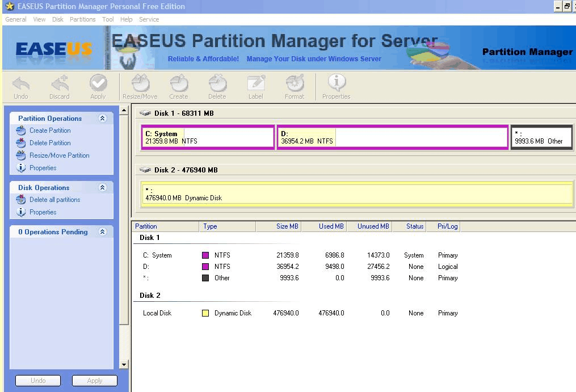The height and width of the screenshot is (392, 576).
Task: Click the Delete all partitions icon
Action: (21, 200)
